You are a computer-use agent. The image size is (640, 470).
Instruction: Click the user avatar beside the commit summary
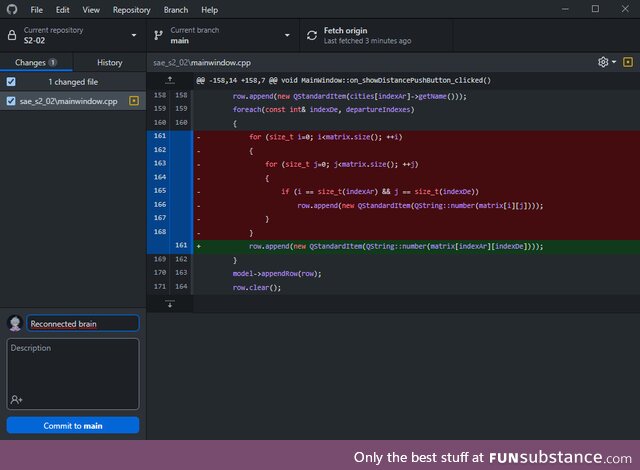tap(15, 323)
